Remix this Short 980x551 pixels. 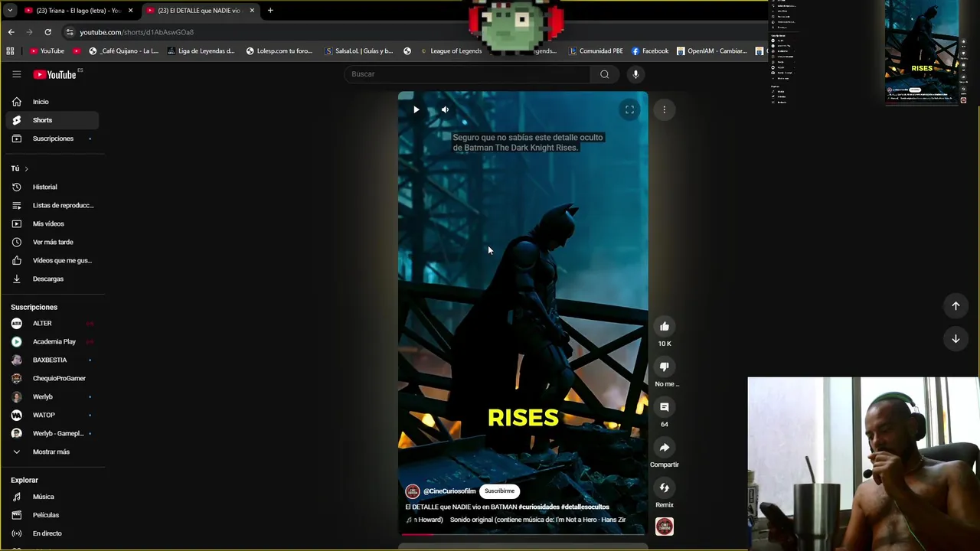[x=665, y=487]
